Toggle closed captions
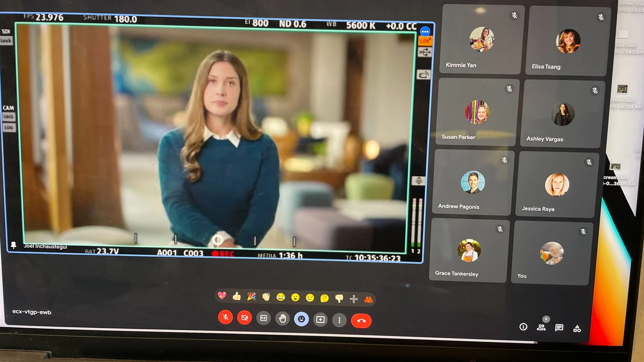The image size is (644, 362). pyautogui.click(x=263, y=318)
